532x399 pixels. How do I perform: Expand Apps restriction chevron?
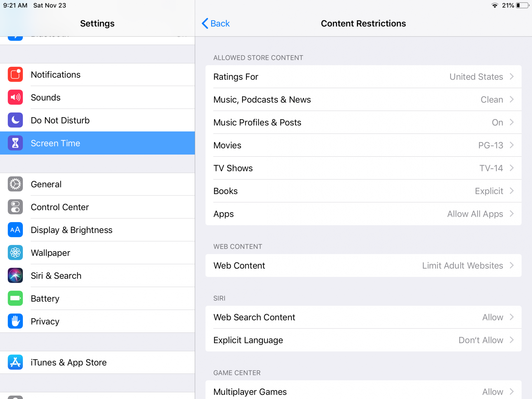[x=512, y=214]
